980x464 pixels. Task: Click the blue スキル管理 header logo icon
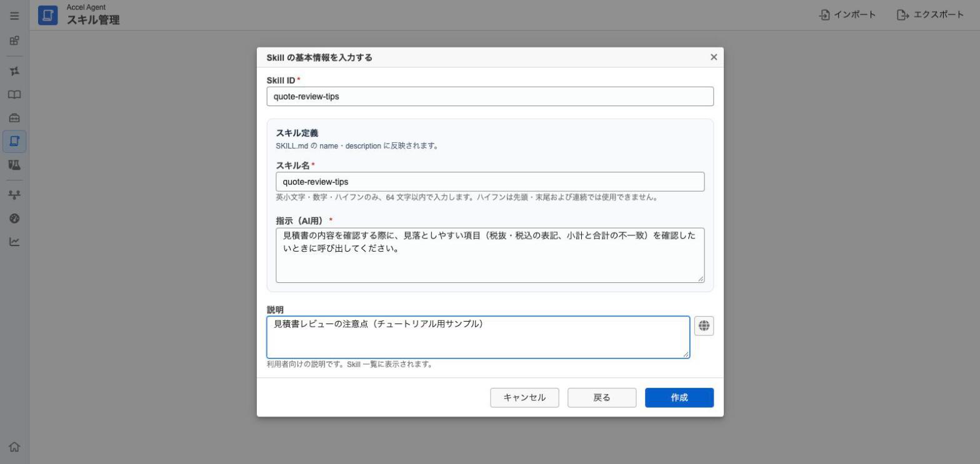click(x=47, y=16)
